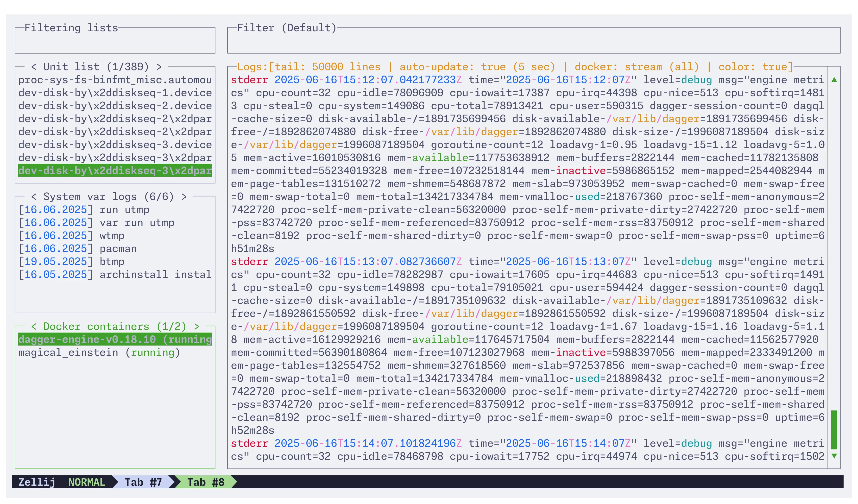Click the System var logs (6/6) title
Image resolution: width=858 pixels, height=504 pixels.
pyautogui.click(x=109, y=197)
